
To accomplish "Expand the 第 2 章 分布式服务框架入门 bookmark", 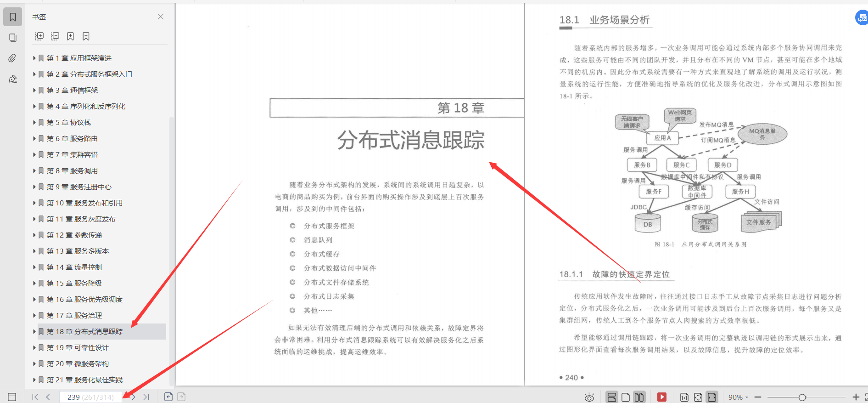I will (x=34, y=74).
